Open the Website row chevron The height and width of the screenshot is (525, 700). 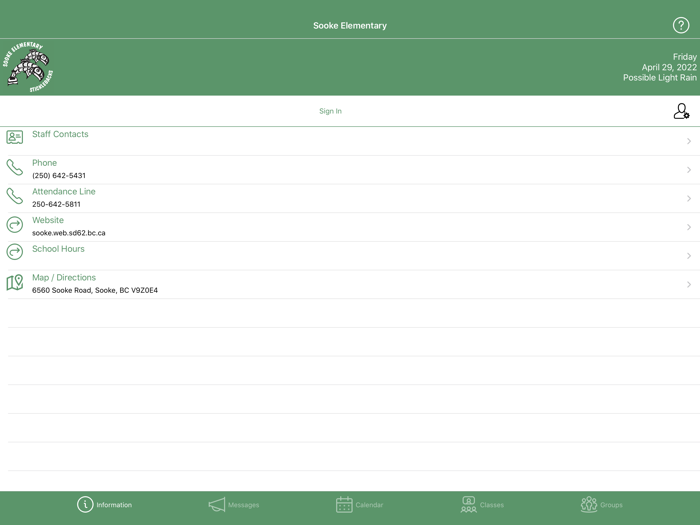[689, 227]
